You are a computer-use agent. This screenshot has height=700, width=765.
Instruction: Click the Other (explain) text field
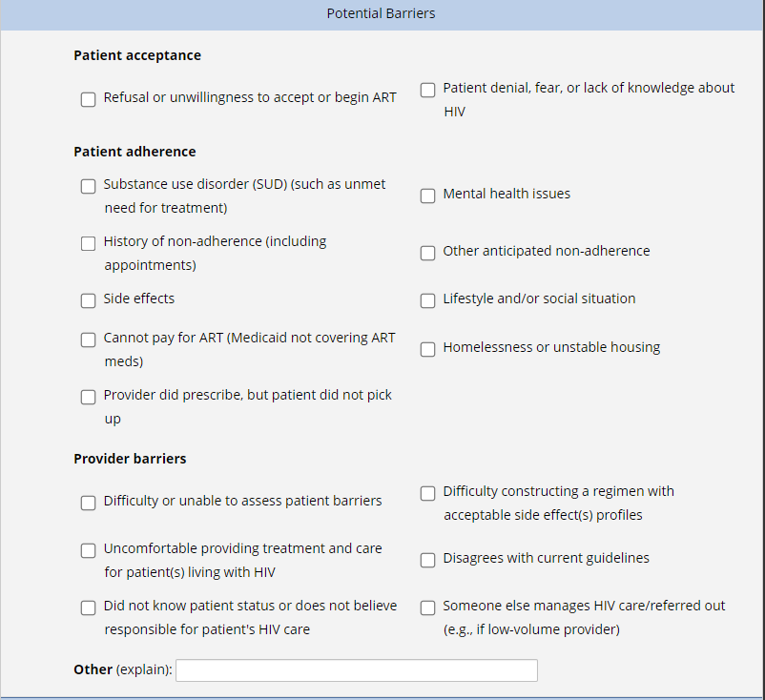click(356, 670)
